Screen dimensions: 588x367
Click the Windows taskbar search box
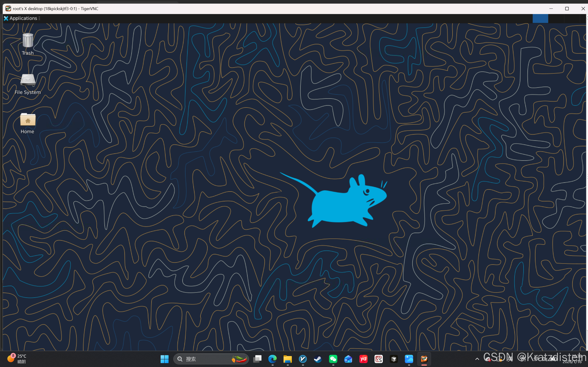pyautogui.click(x=207, y=359)
